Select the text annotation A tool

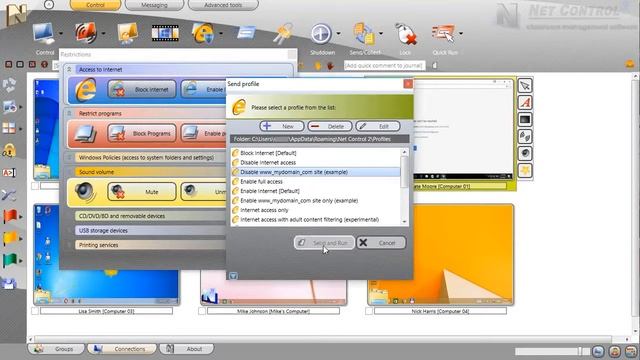coord(525,102)
